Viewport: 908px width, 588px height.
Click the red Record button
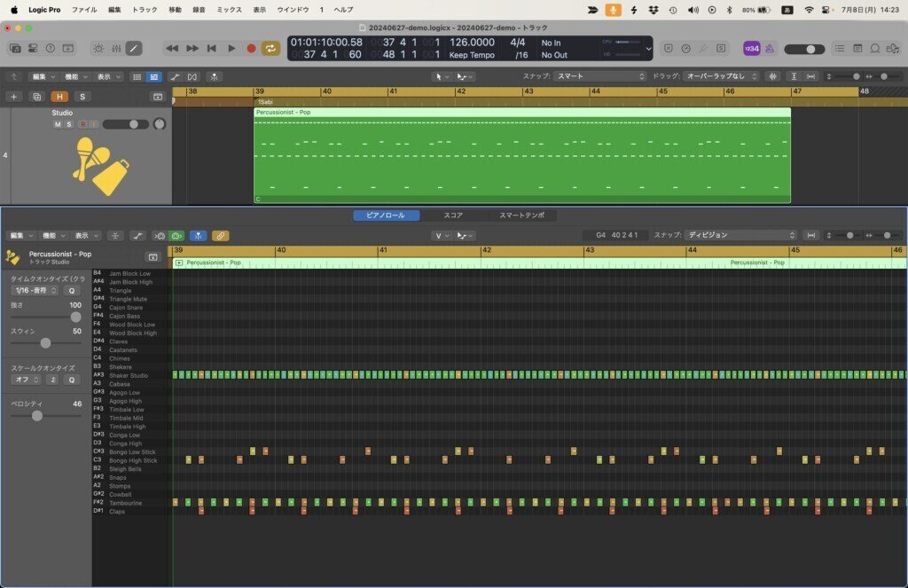[251, 49]
